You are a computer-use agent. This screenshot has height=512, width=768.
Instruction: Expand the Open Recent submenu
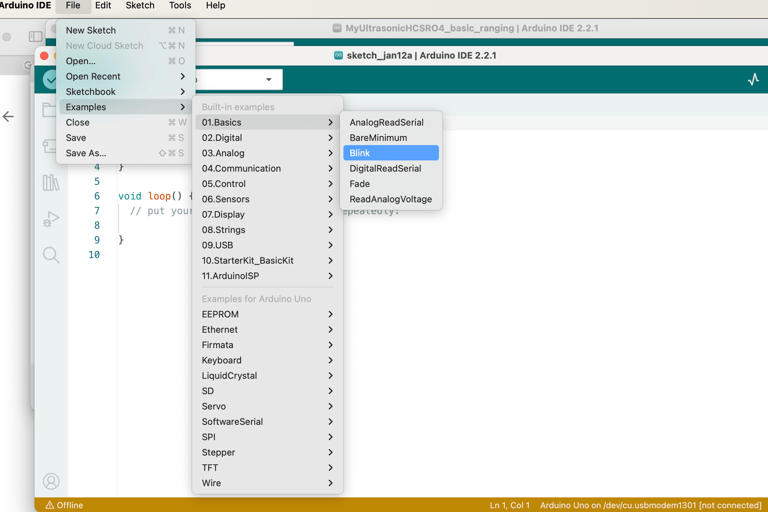tap(125, 76)
